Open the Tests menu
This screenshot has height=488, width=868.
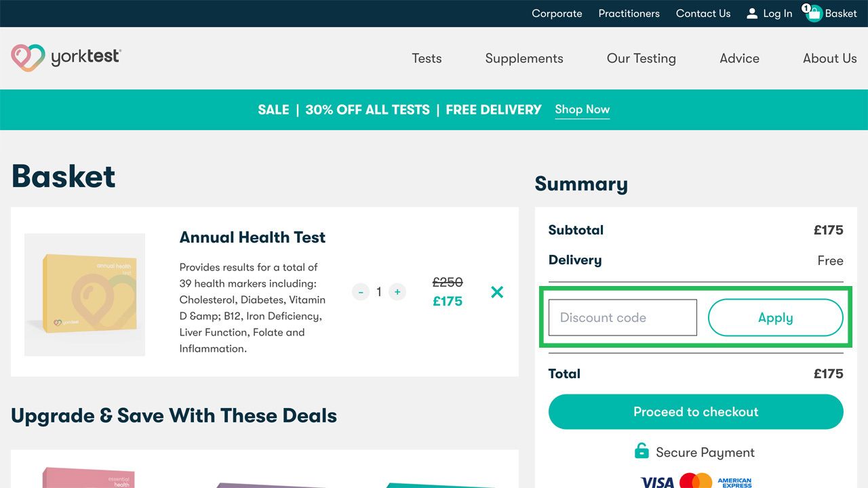tap(426, 58)
